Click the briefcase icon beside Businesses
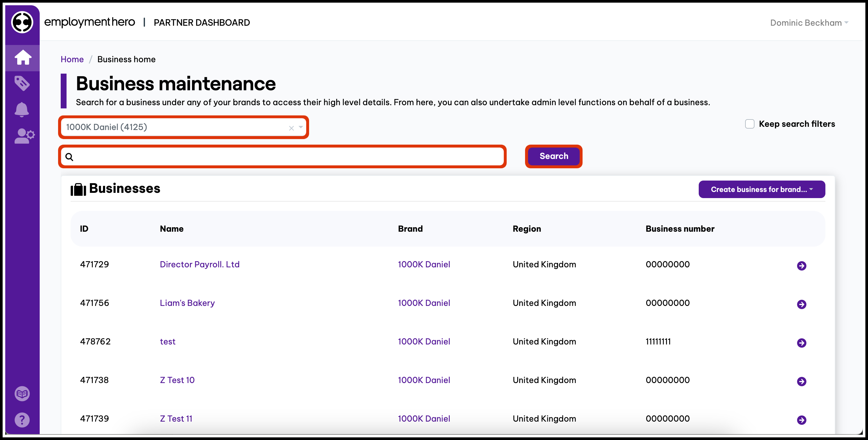This screenshot has width=868, height=440. click(x=78, y=189)
